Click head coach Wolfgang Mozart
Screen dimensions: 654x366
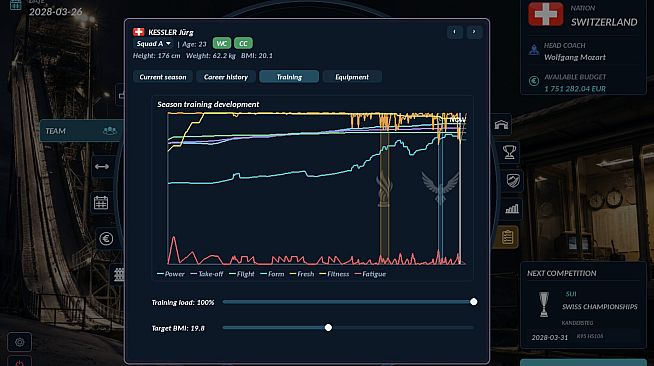tap(574, 57)
